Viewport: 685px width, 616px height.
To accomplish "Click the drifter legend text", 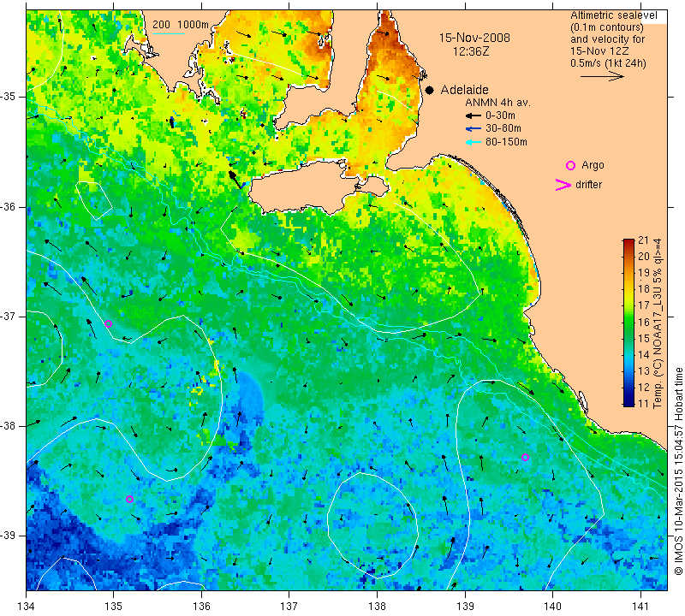I will coord(588,184).
